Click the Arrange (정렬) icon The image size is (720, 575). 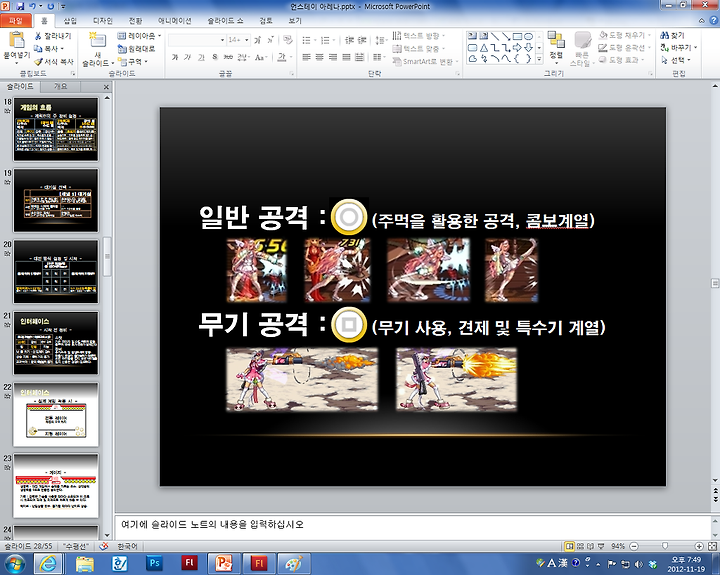pyautogui.click(x=556, y=40)
